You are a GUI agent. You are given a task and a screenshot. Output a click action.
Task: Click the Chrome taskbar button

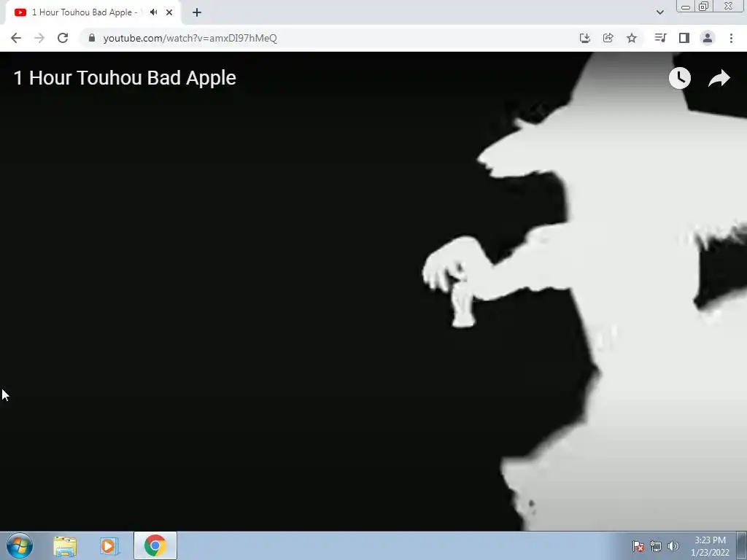(155, 545)
